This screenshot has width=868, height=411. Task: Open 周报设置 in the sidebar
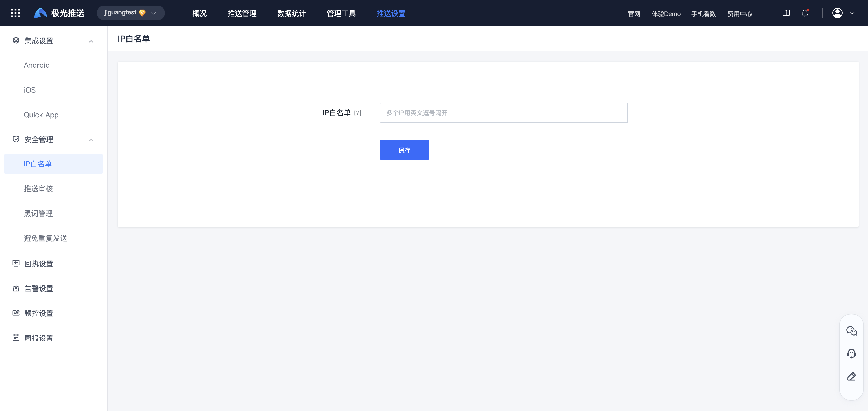pos(39,338)
